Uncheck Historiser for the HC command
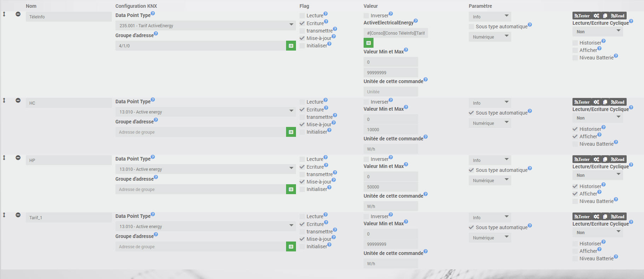 click(575, 129)
